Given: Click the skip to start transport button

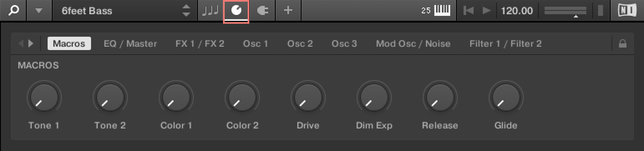Looking at the screenshot, I should [469, 10].
